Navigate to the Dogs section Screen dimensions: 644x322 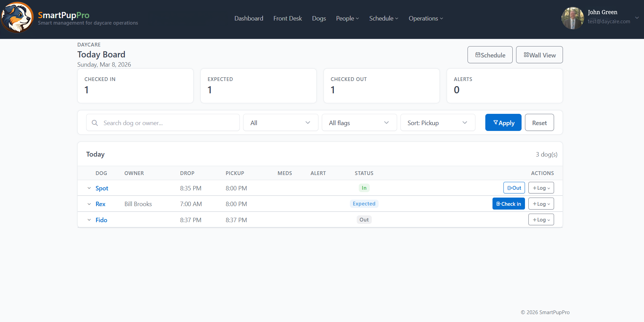[x=319, y=18]
